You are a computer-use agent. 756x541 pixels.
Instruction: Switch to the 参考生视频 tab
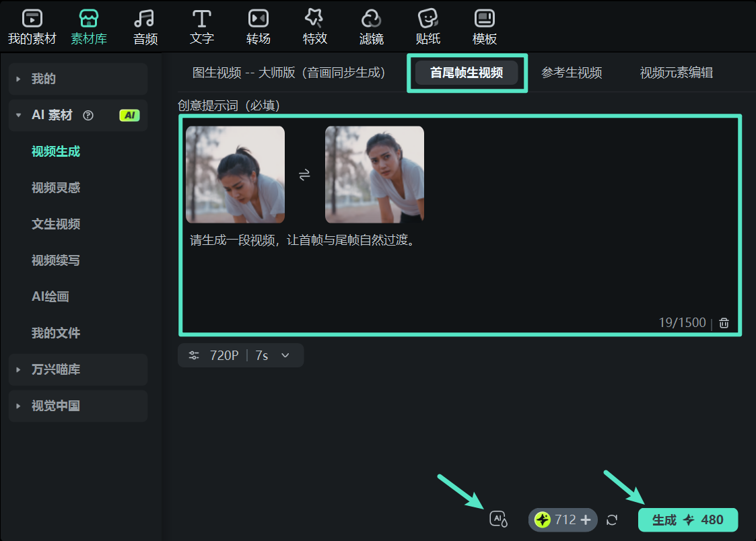572,74
